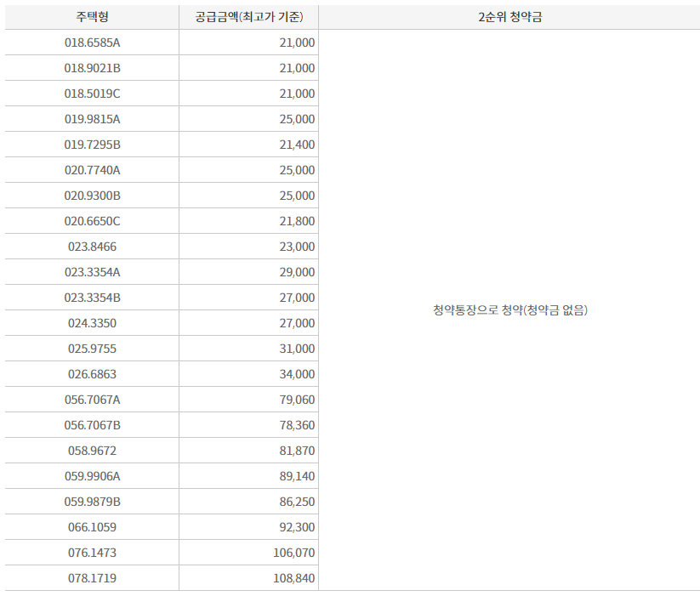Select housing type 020.6650C
700x596 pixels.
click(x=92, y=221)
